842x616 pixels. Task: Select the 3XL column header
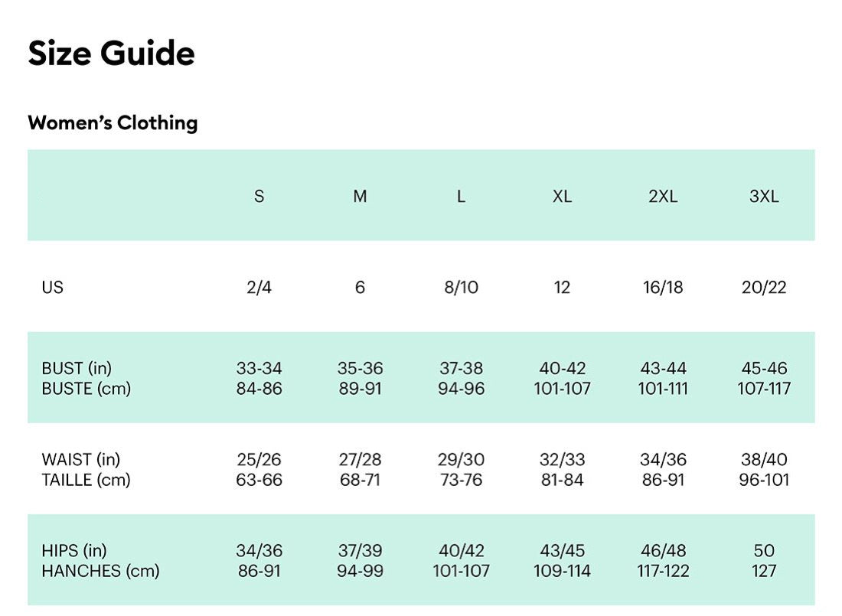point(764,196)
